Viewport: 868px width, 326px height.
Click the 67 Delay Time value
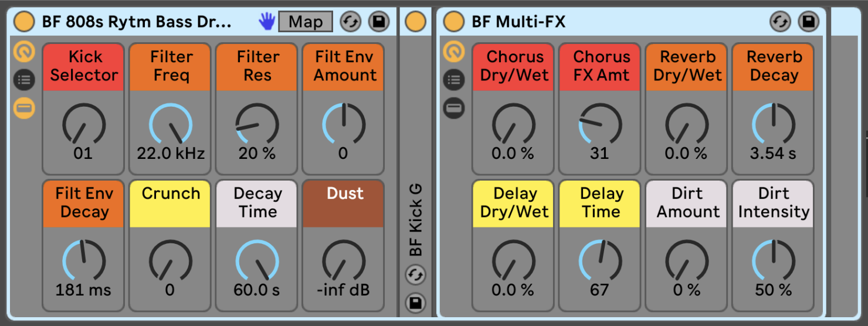click(x=600, y=290)
